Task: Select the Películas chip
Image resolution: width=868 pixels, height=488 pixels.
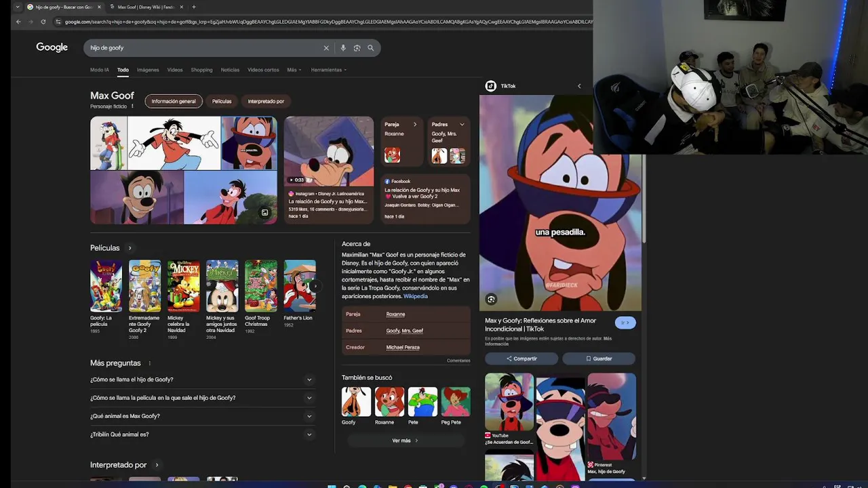Action: coord(222,101)
